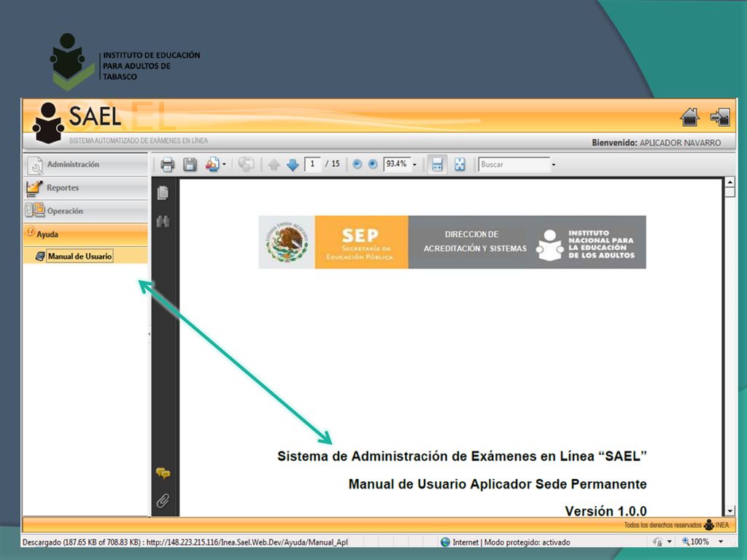This screenshot has width=747, height=560.
Task: Zoom in with the plus circle icon
Action: [373, 164]
